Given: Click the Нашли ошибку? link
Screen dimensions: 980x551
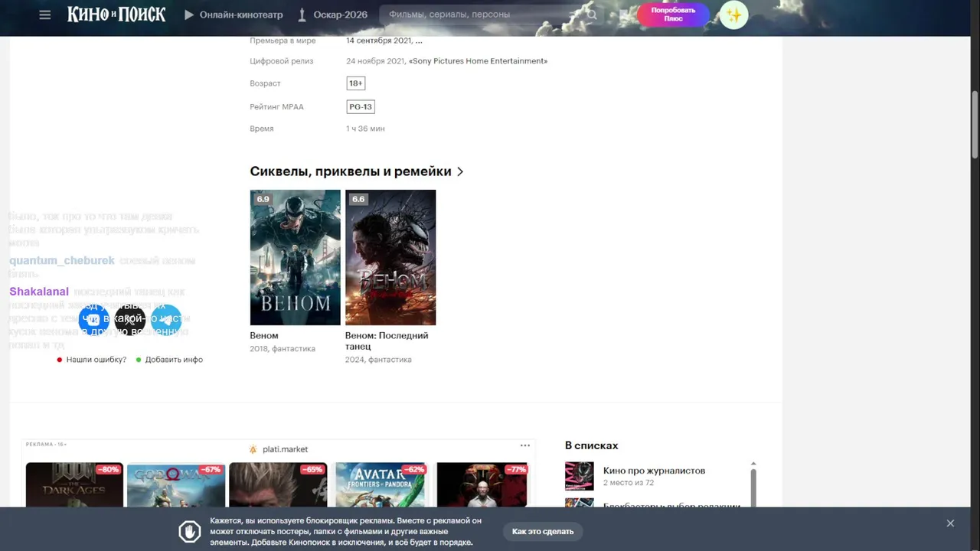Looking at the screenshot, I should click(x=96, y=360).
